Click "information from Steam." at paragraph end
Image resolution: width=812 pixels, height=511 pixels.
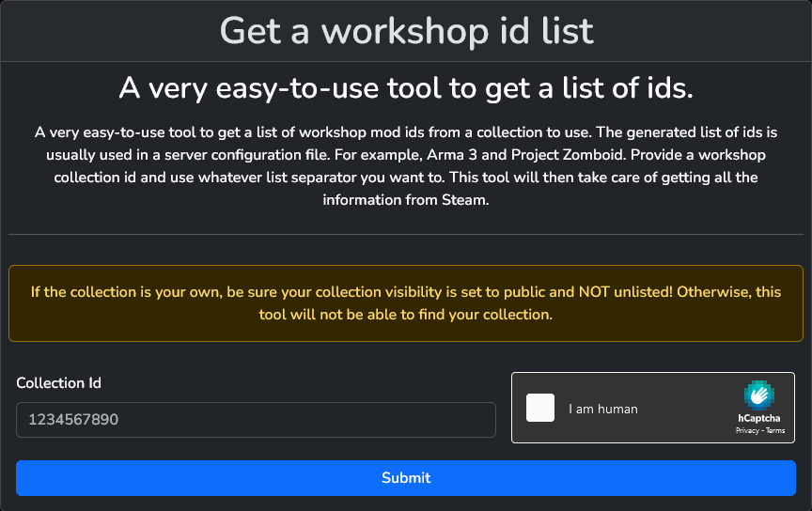(x=406, y=200)
